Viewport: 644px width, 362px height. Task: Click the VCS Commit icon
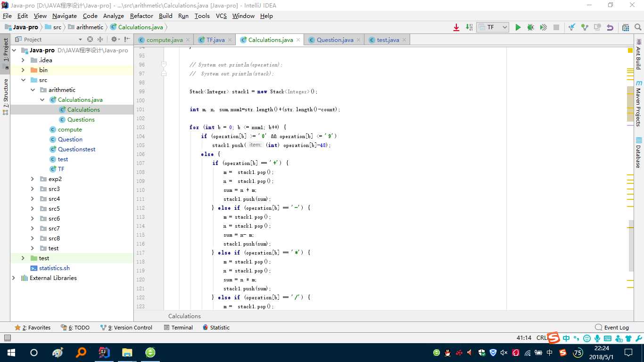585,27
